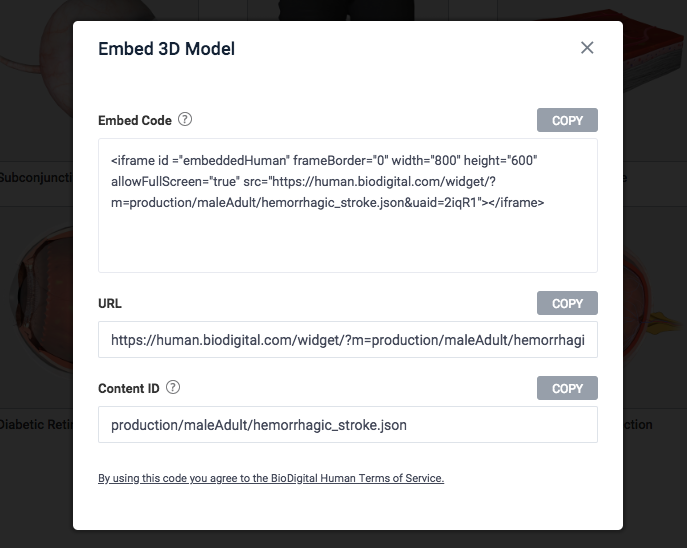
Task: Open the Content ID help question icon
Action: 173,387
